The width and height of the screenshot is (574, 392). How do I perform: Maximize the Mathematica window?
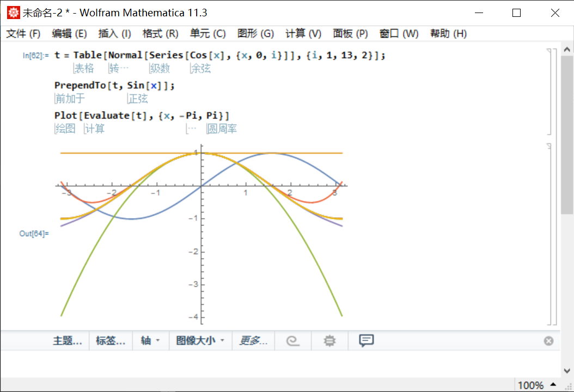[x=516, y=13]
